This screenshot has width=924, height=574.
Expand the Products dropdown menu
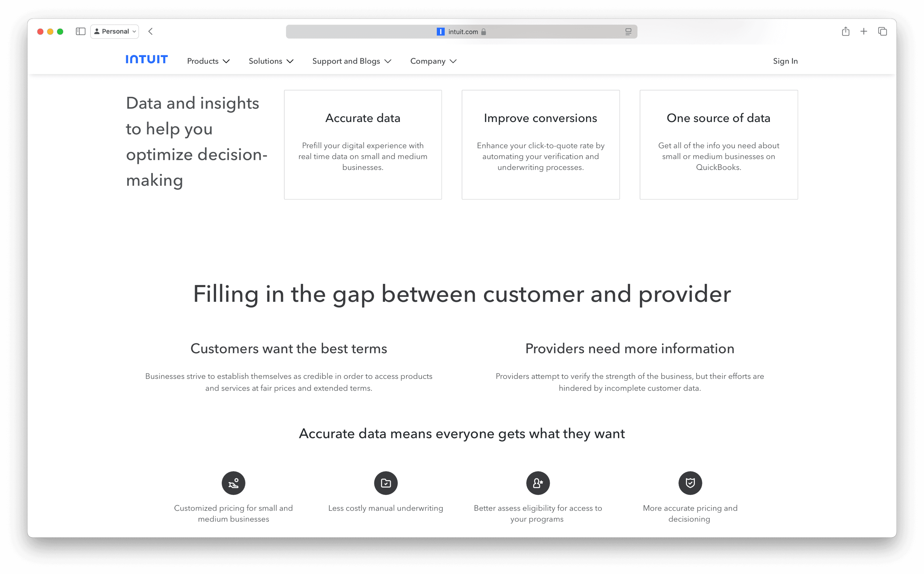tap(208, 61)
